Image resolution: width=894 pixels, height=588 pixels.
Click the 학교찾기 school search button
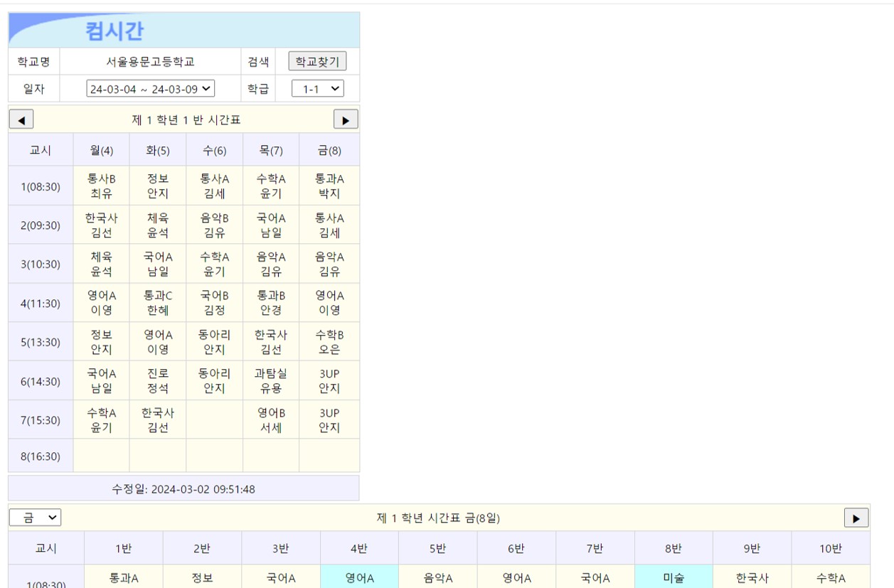(317, 62)
